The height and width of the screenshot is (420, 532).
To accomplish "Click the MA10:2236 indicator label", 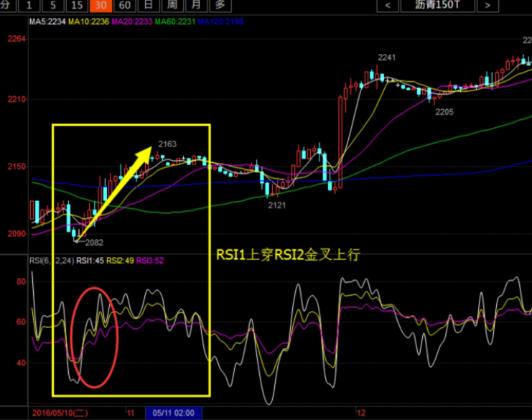I will coord(88,22).
